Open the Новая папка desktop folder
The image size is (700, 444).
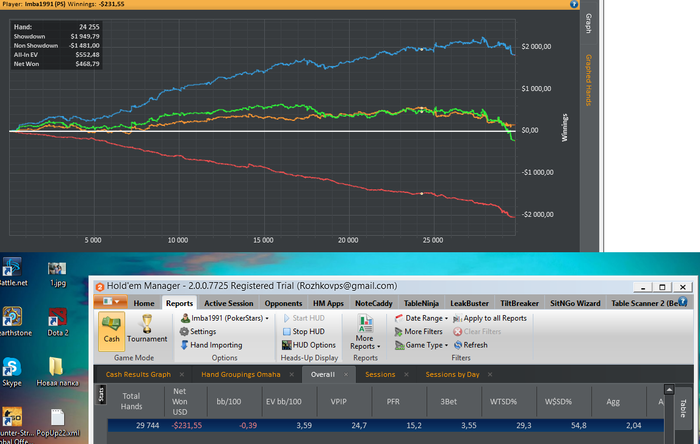tap(57, 372)
